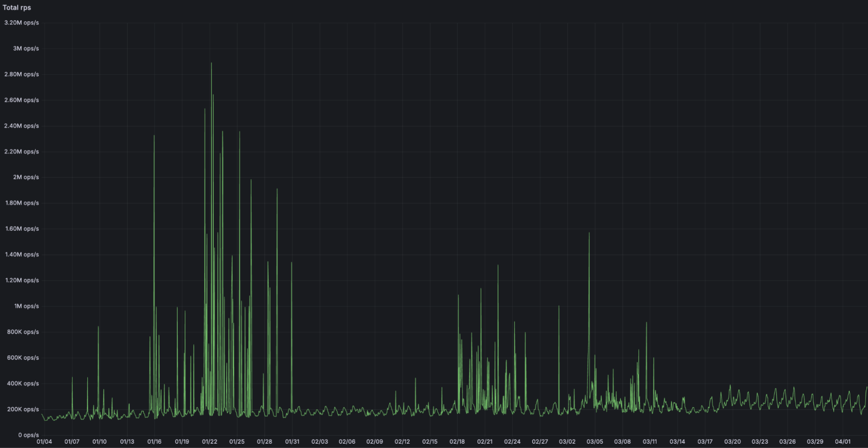
Task: Click the 02/27 date label
Action: [540, 442]
